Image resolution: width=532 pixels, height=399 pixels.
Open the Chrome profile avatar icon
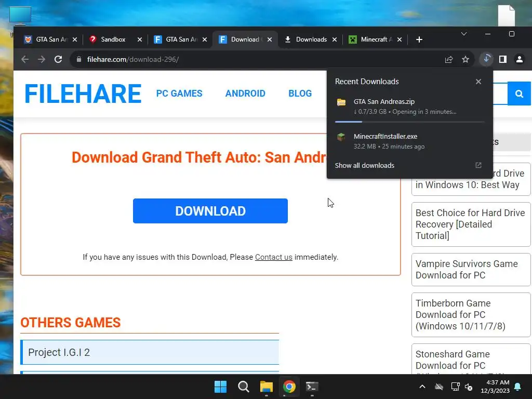coord(520,59)
